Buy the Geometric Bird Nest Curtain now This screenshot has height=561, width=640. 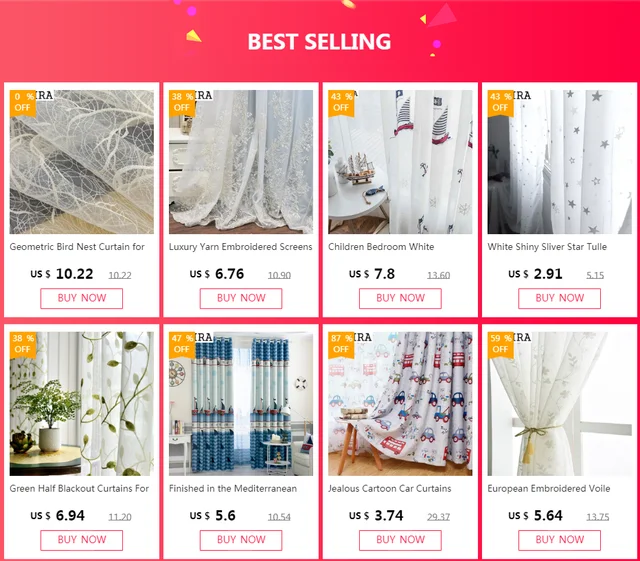(82, 298)
